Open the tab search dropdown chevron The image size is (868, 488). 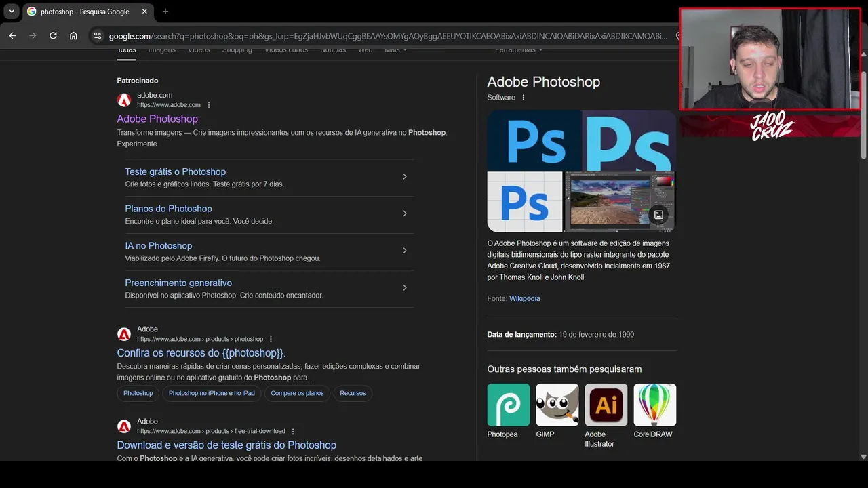click(12, 12)
